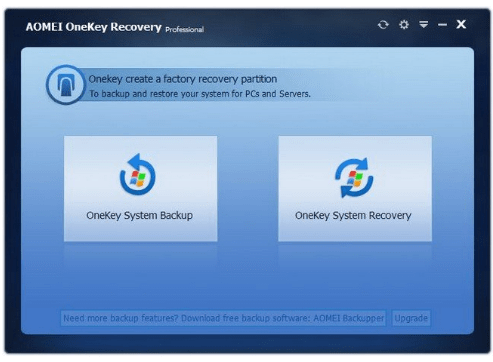Start OneKey System Backup

140,188
